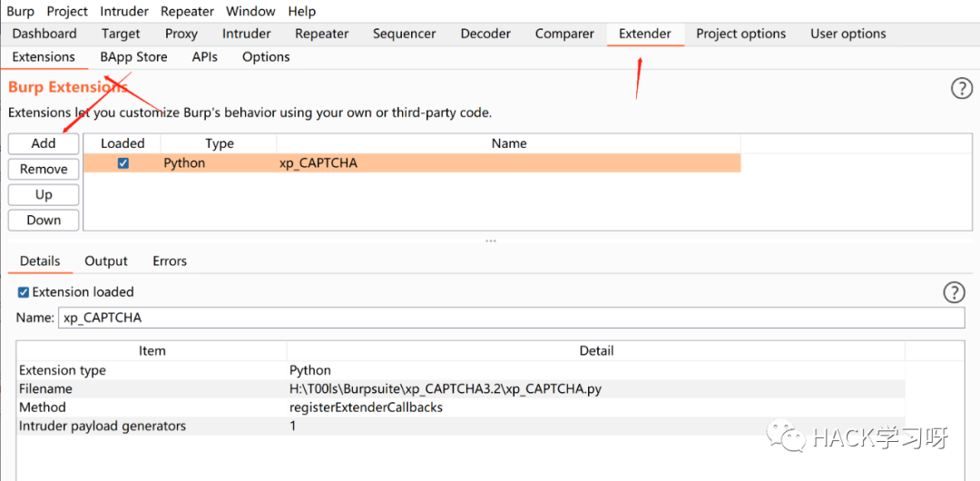Viewport: 980px width, 481px height.
Task: Select the Extender tab
Action: pos(645,34)
